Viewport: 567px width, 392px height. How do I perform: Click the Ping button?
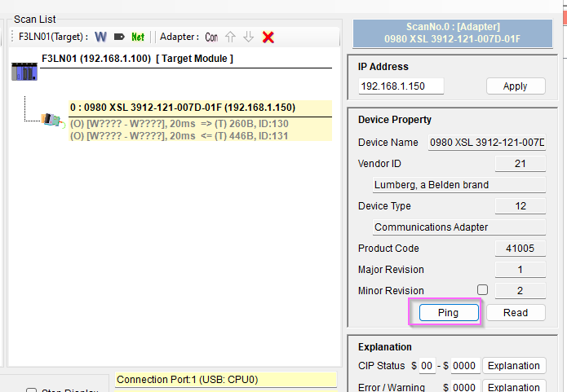click(449, 312)
